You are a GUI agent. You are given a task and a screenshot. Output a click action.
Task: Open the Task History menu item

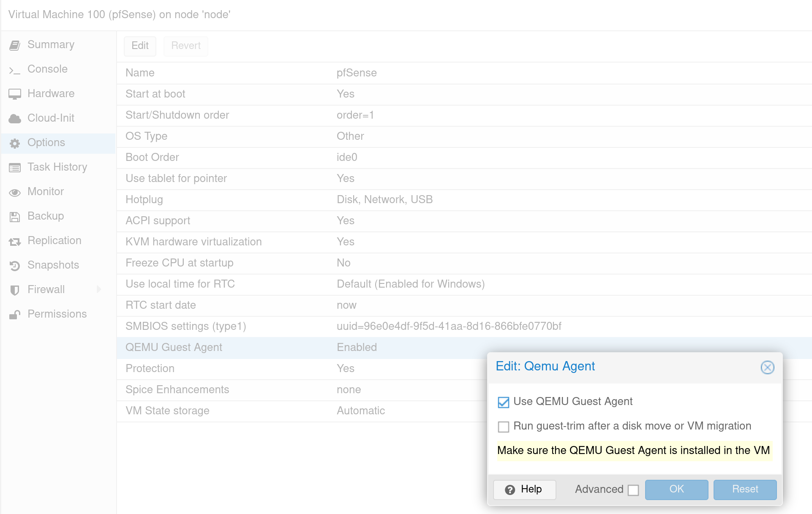(x=57, y=167)
